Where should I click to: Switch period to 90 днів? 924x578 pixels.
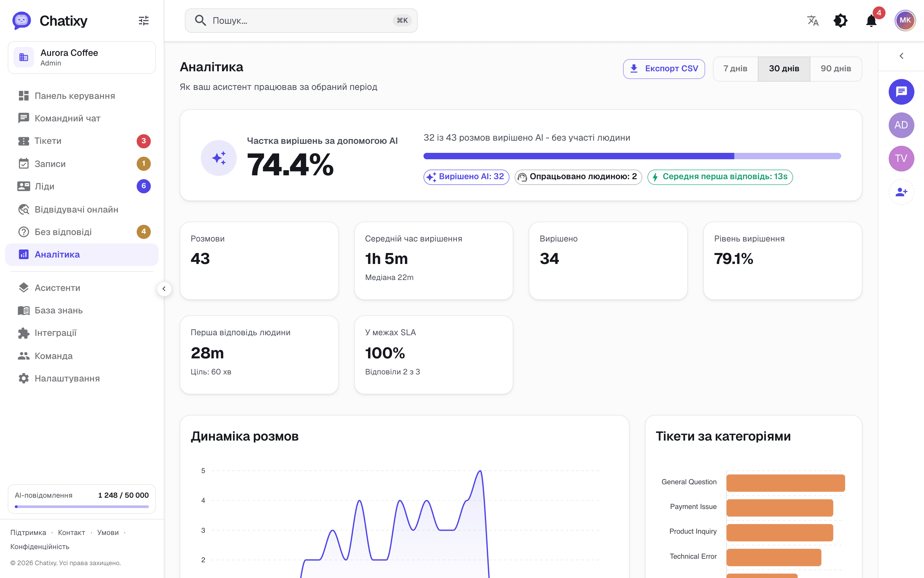tap(836, 69)
